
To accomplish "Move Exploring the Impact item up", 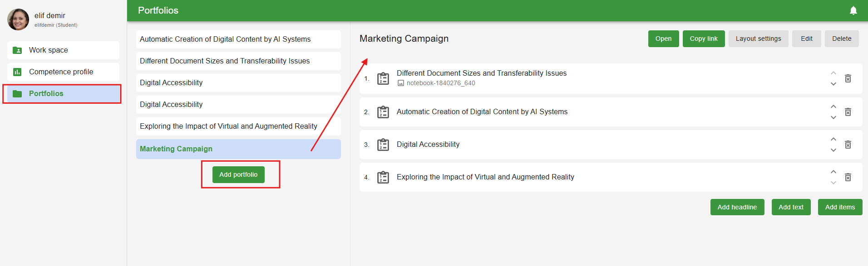I will click(833, 172).
